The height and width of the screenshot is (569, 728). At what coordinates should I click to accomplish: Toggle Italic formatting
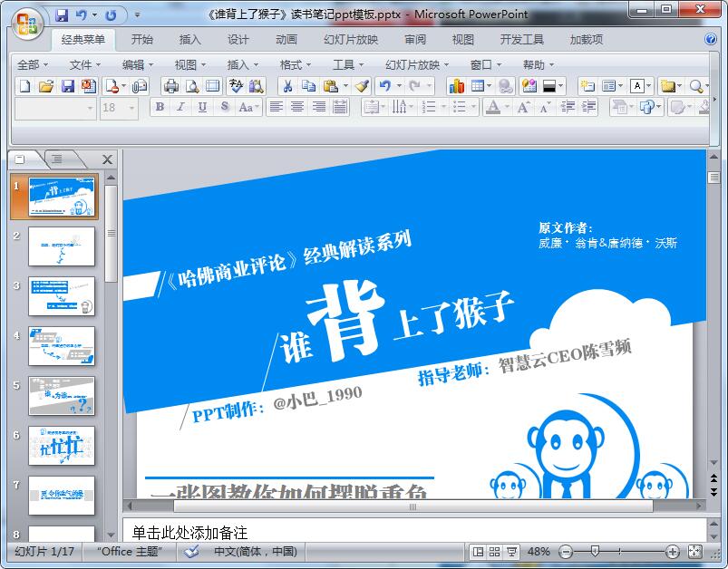pyautogui.click(x=180, y=107)
